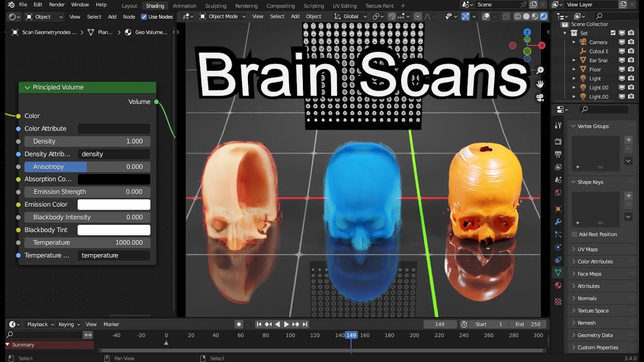
Task: Open the Keying dropdown in timeline
Action: [69, 324]
